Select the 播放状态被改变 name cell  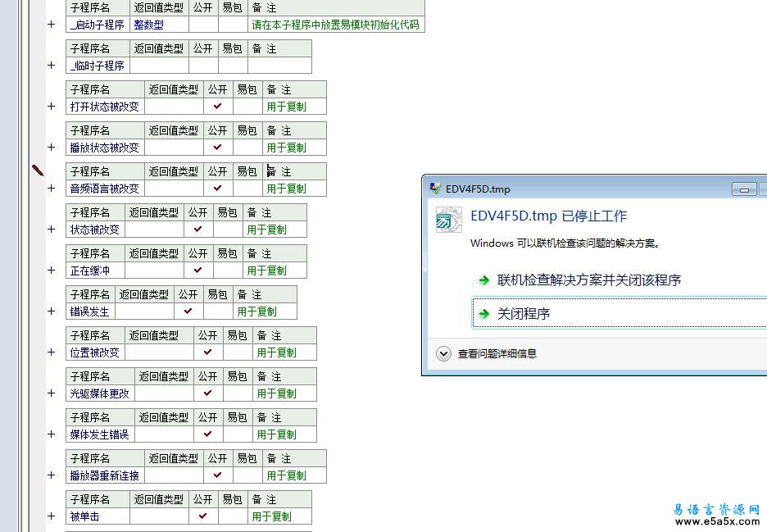point(105,148)
